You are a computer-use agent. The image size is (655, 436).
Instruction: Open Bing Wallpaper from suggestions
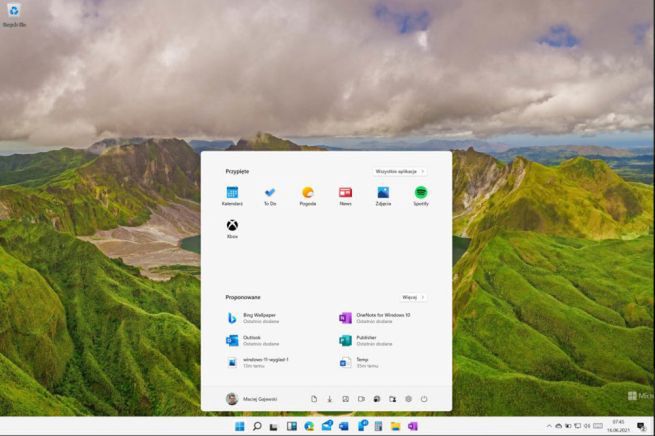[x=253, y=318]
